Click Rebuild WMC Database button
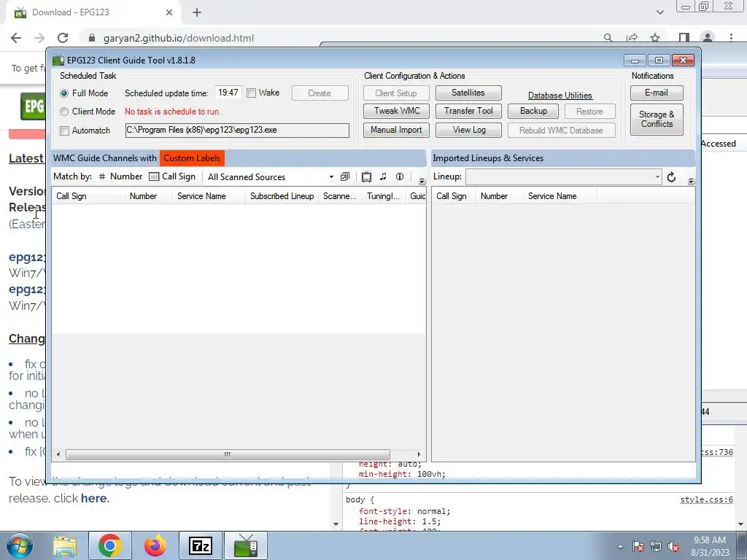The width and height of the screenshot is (747, 560). 561,130
